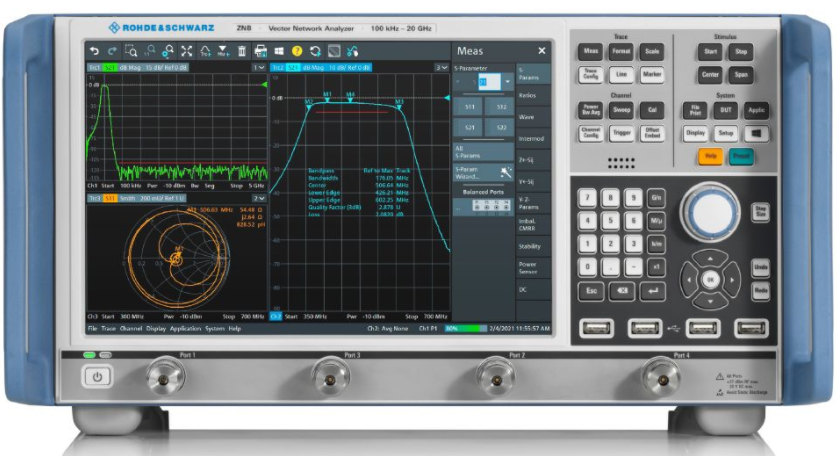Click the expand-to-fullscreen arrows toolbar icon

point(186,51)
